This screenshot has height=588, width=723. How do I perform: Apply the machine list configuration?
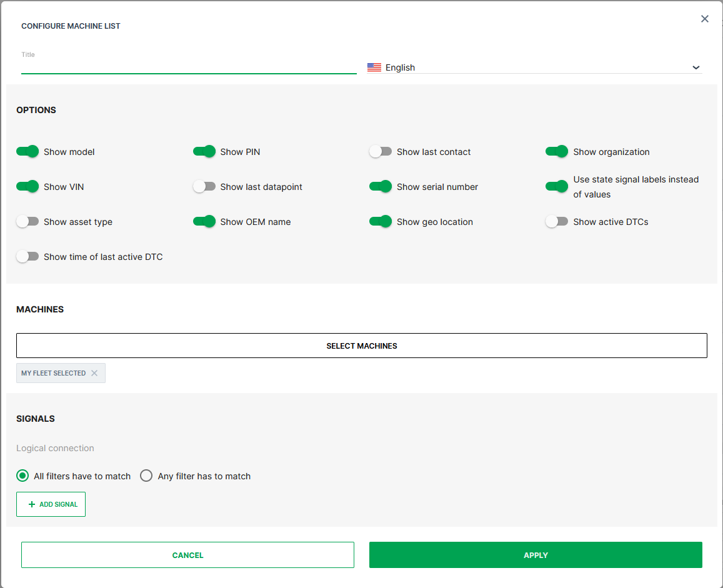(536, 555)
